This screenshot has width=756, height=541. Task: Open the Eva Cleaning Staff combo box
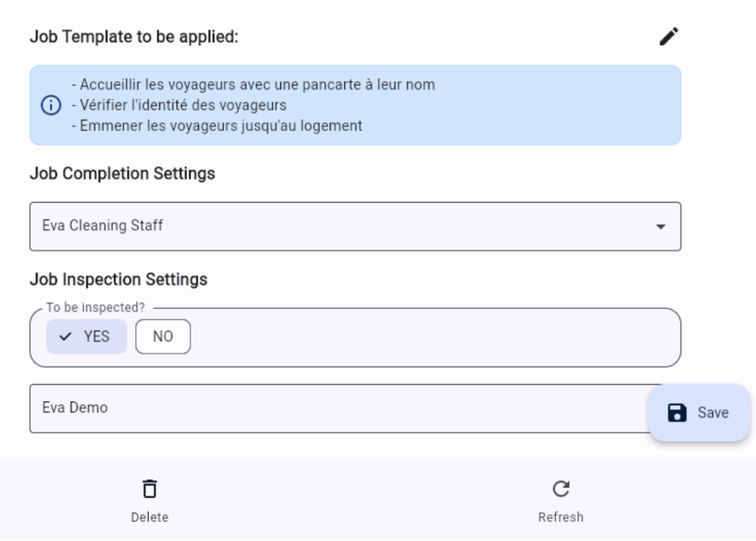(347, 226)
